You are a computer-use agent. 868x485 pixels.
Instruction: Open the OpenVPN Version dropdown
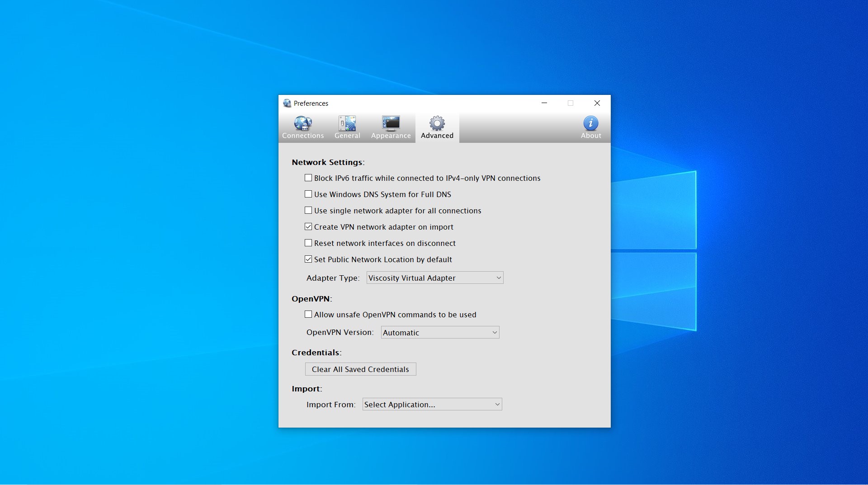coord(440,333)
